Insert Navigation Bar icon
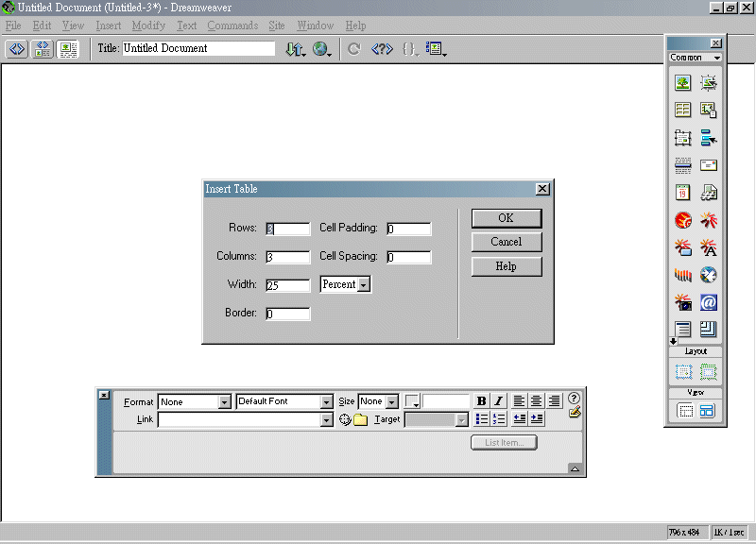The image size is (756, 544). (708, 138)
